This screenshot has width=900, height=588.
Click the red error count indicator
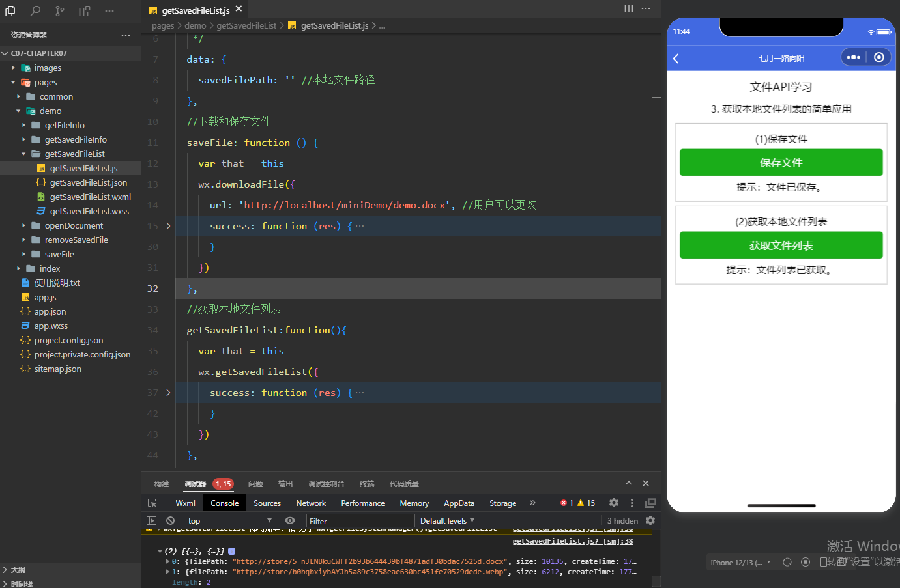567,503
